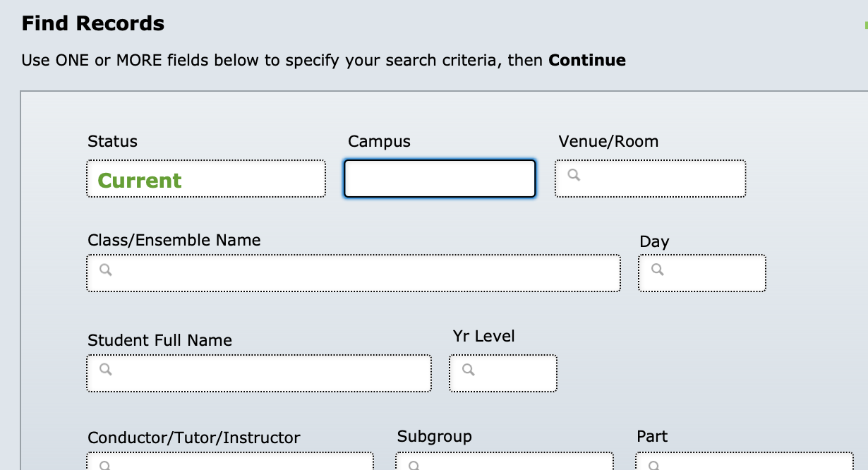Click the magnifier icon in Yr Level field
The height and width of the screenshot is (470, 868).
tap(468, 369)
